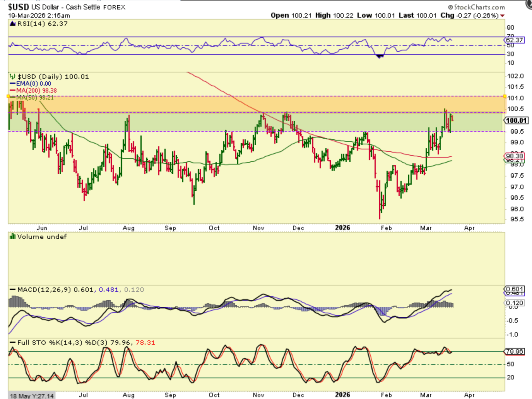Click the black MACD line legend marker

[x=13, y=289]
